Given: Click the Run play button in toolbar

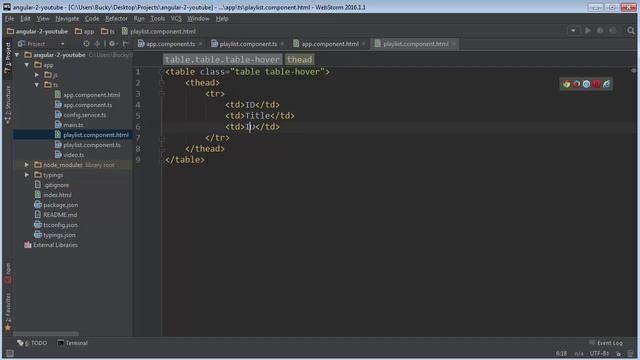Looking at the screenshot, I should [588, 31].
